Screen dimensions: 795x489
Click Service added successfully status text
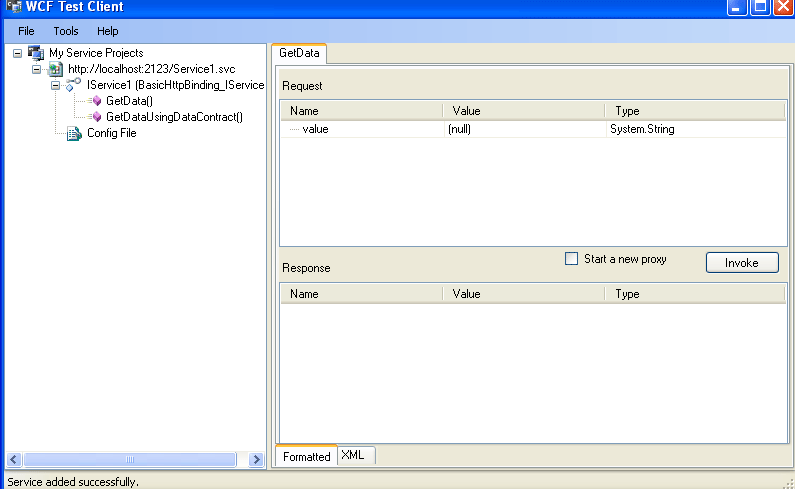pos(73,482)
